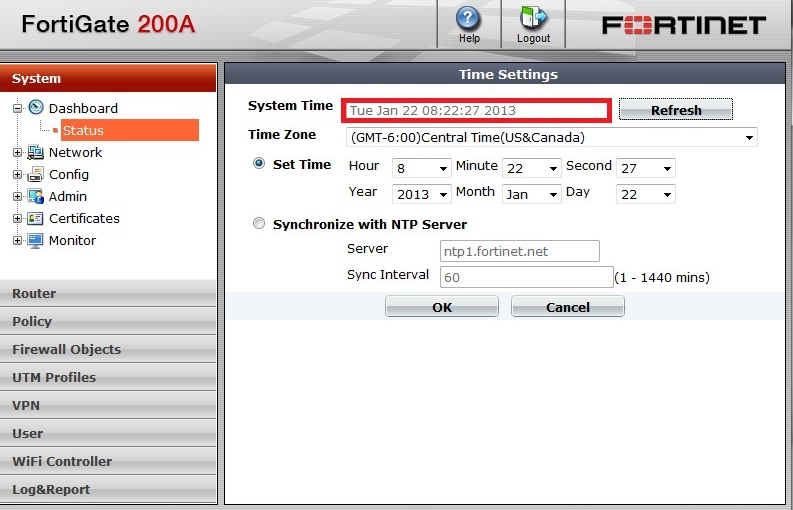This screenshot has height=510, width=793.
Task: Open the VPN menu section
Action: point(108,405)
